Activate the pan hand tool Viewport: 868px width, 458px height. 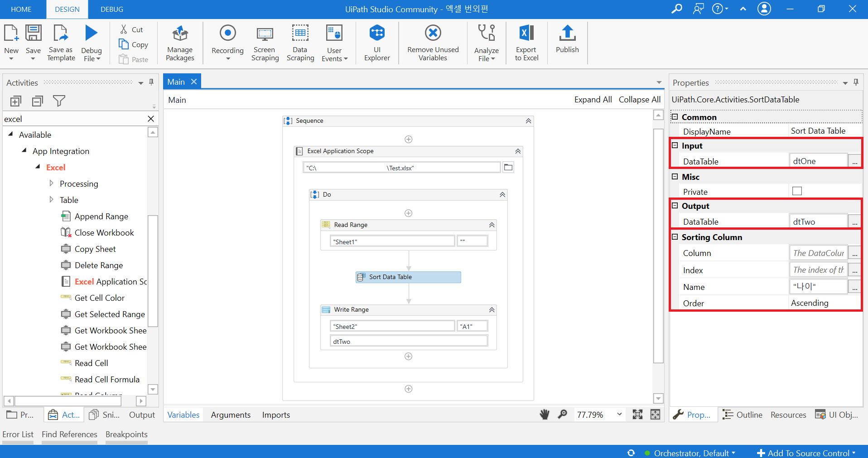[x=545, y=415]
